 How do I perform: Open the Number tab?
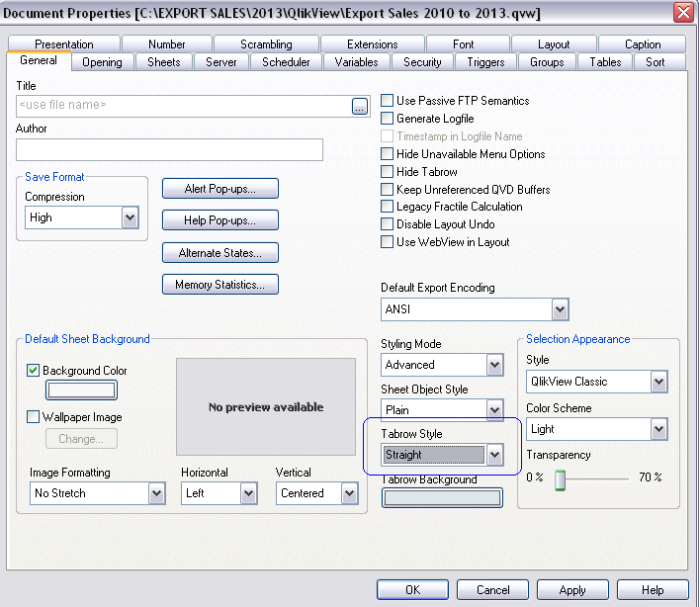(166, 44)
